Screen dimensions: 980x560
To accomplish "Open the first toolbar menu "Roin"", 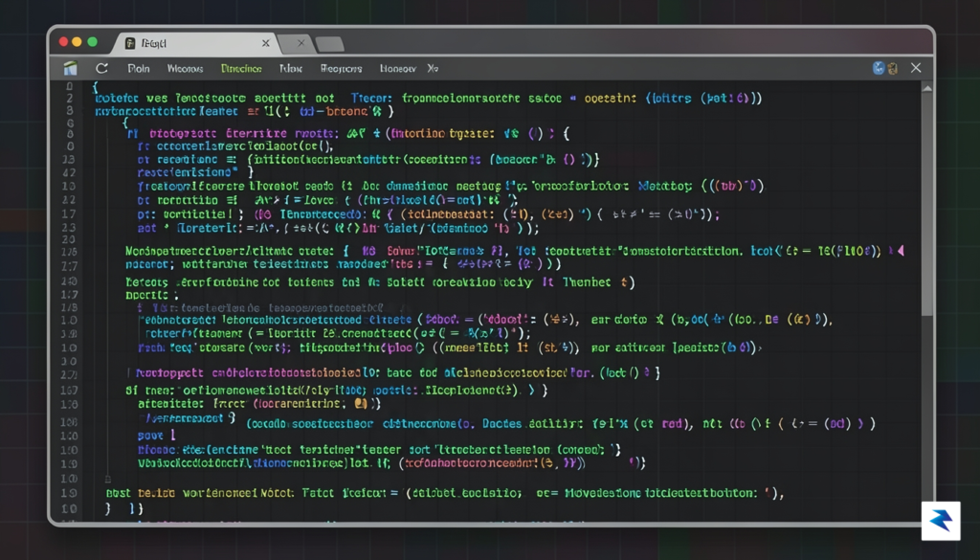I will pos(139,68).
